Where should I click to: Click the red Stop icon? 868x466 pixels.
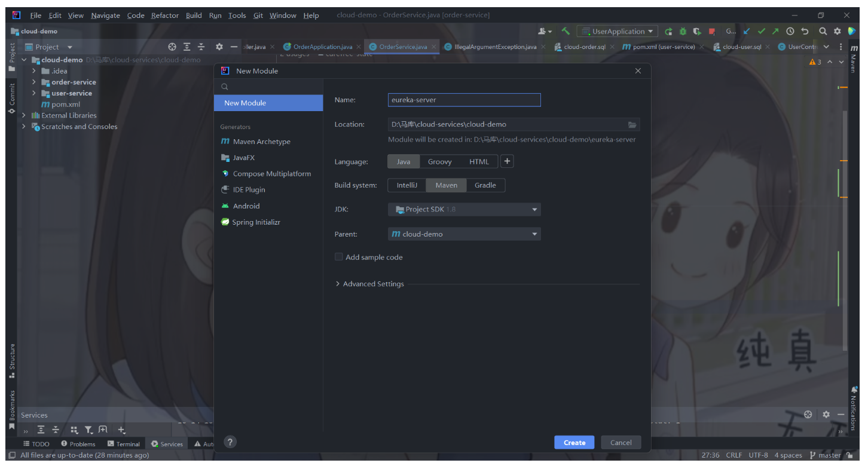click(711, 31)
